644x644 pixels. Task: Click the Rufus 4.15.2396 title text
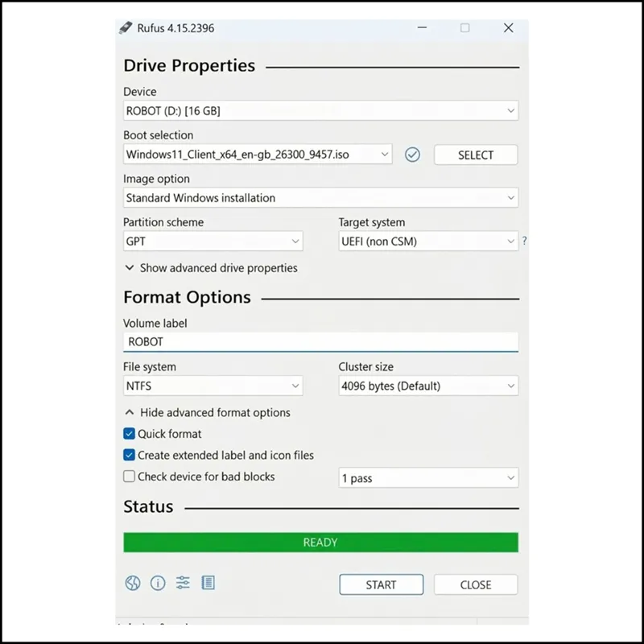coord(175,28)
